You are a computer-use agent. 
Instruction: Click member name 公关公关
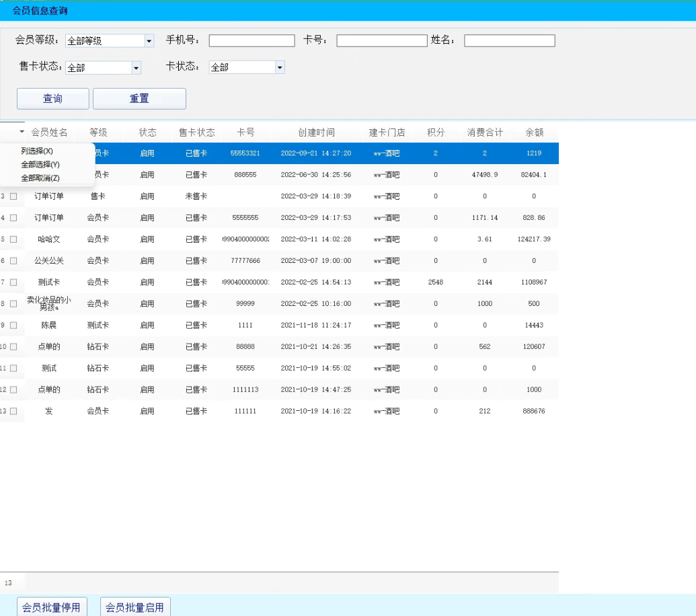[x=49, y=261]
